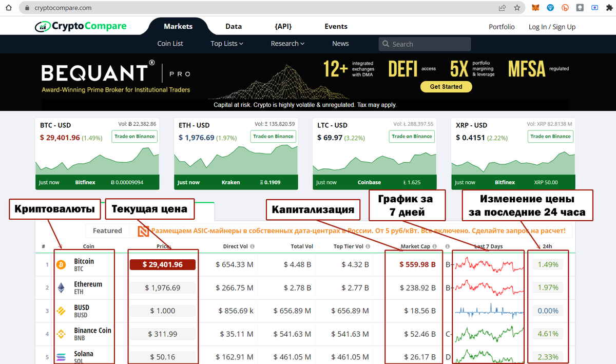The image size is (616, 364).
Task: Click the Binance Coin icon
Action: coord(61,334)
